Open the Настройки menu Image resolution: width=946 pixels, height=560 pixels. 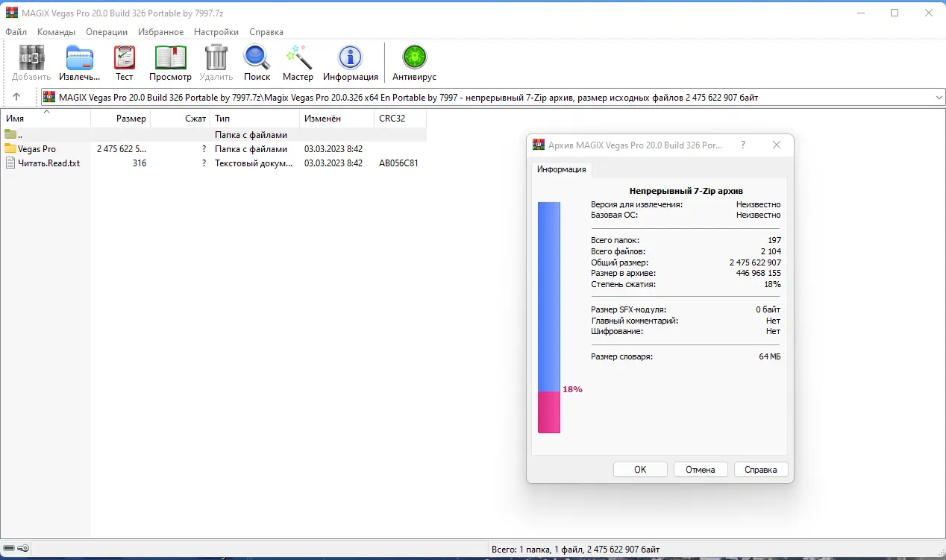(216, 31)
